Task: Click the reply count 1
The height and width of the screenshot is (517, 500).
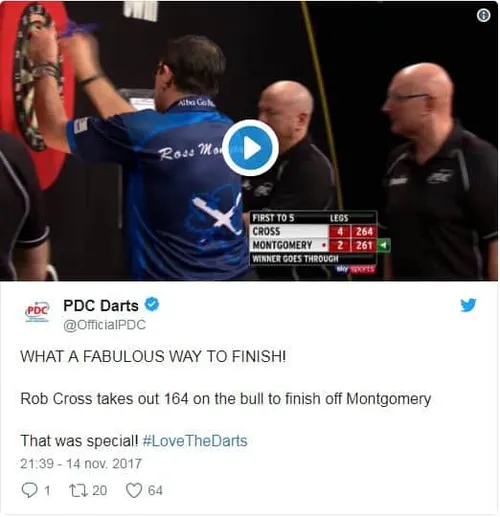Action: pyautogui.click(x=47, y=491)
